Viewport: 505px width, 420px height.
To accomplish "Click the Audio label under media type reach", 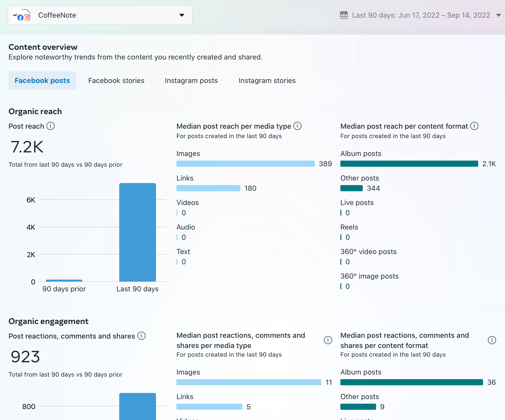I will (x=186, y=227).
